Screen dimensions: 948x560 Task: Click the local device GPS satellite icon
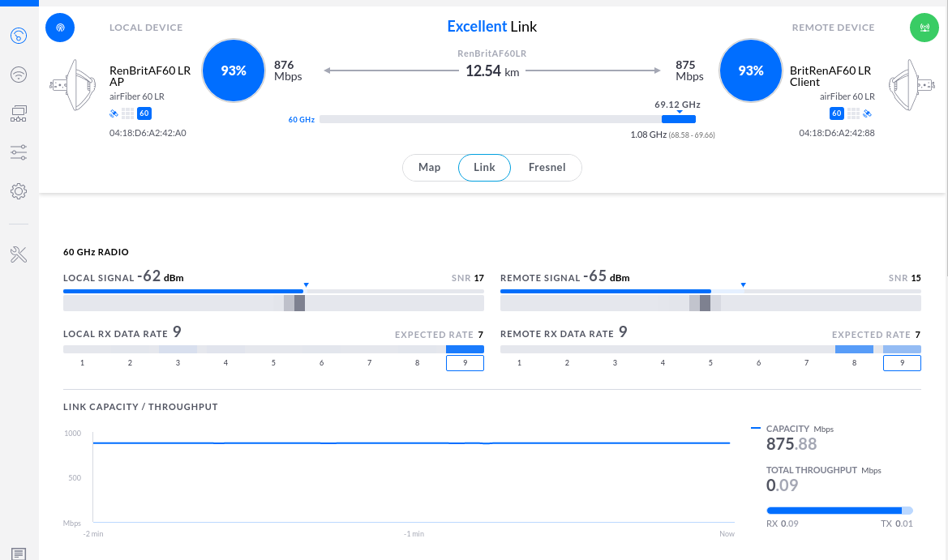[x=114, y=113]
